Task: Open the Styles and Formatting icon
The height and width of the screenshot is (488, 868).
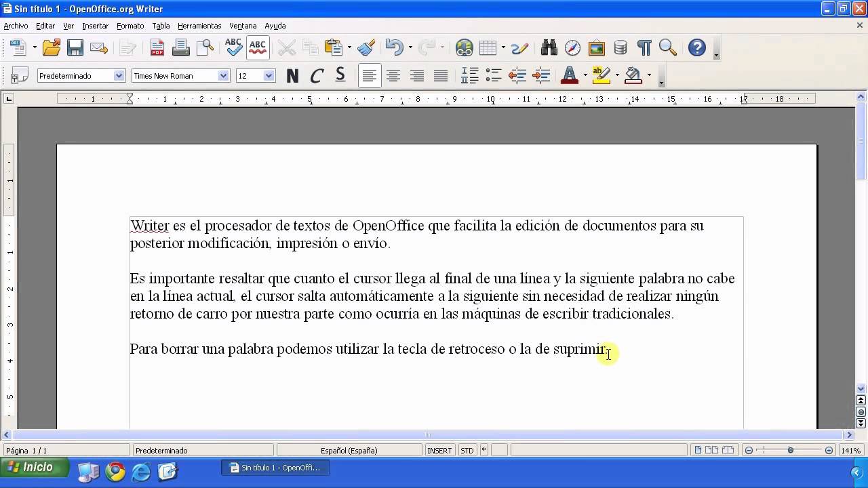Action: coord(20,76)
